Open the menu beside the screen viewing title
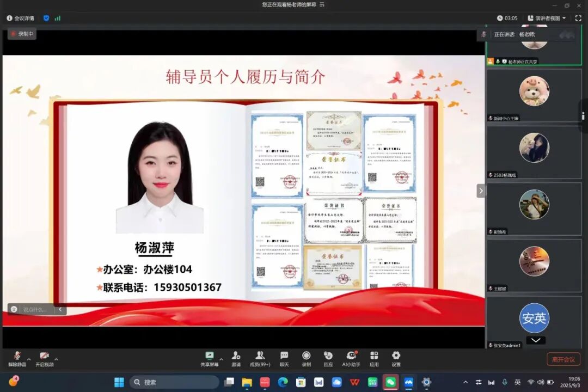588x392 pixels. pyautogui.click(x=322, y=4)
